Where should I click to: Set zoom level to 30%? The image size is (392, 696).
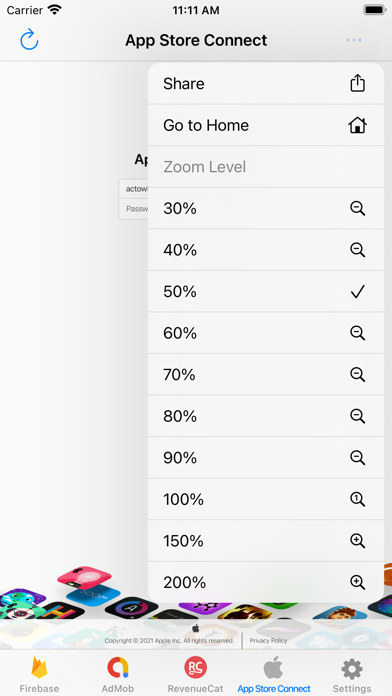(265, 208)
